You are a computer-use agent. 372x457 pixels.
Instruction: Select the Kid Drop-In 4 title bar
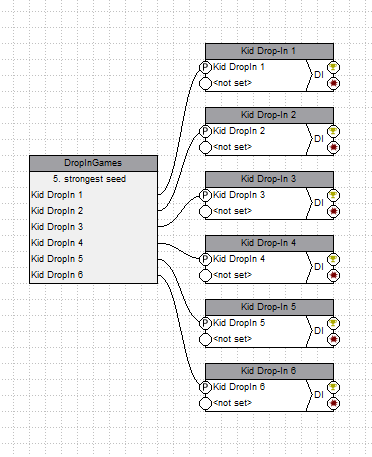pyautogui.click(x=269, y=243)
